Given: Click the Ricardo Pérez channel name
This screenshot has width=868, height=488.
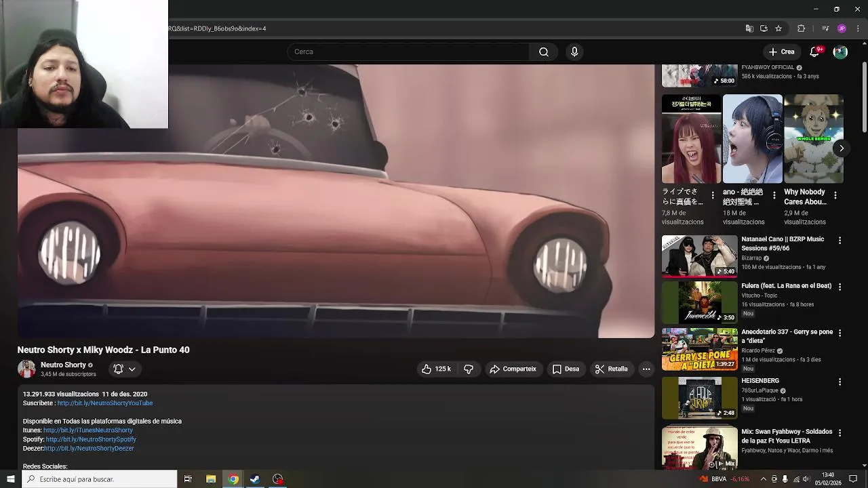Looking at the screenshot, I should (758, 351).
